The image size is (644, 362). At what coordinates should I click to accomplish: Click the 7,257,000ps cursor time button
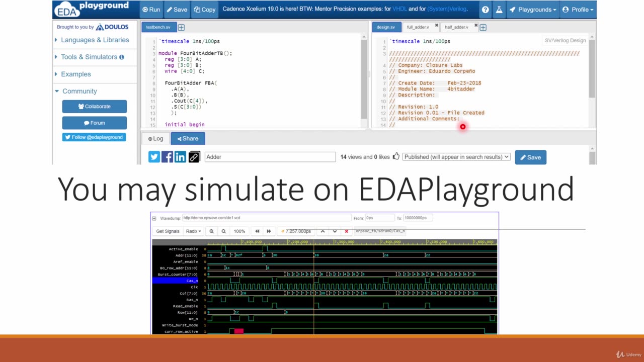[x=296, y=231]
